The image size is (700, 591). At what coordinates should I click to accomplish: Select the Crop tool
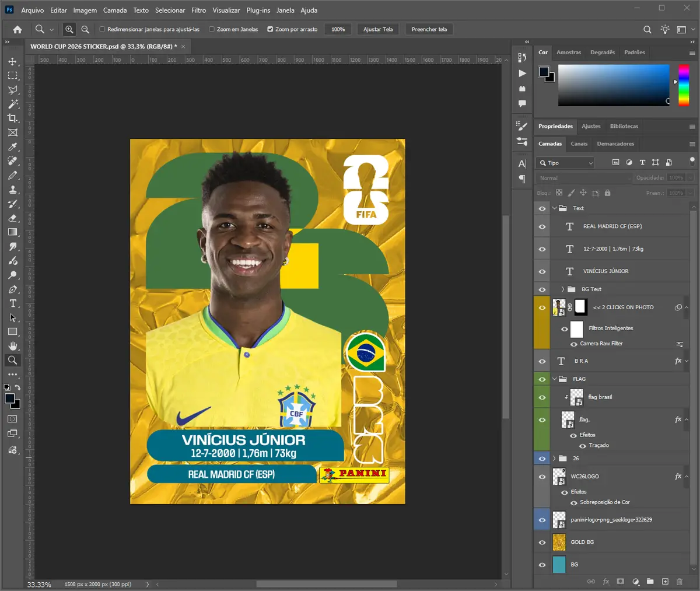(12, 118)
